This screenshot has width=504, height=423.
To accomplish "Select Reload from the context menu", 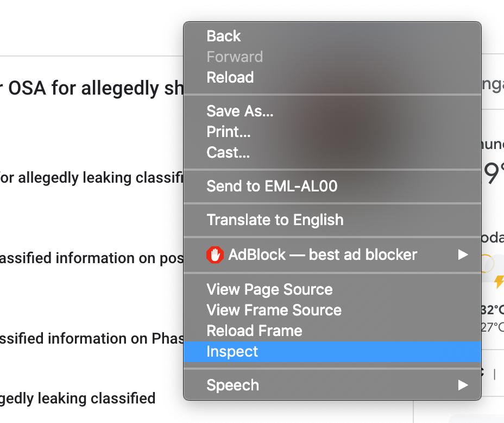I will pyautogui.click(x=230, y=78).
